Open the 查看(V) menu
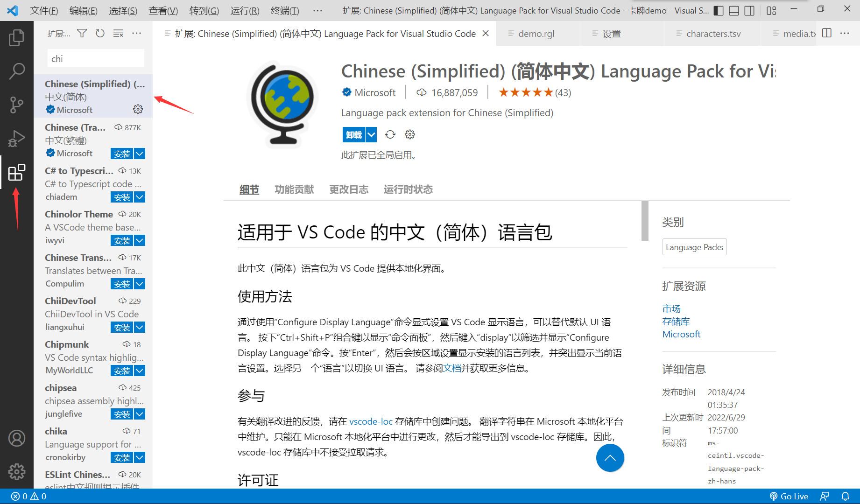 click(x=163, y=10)
